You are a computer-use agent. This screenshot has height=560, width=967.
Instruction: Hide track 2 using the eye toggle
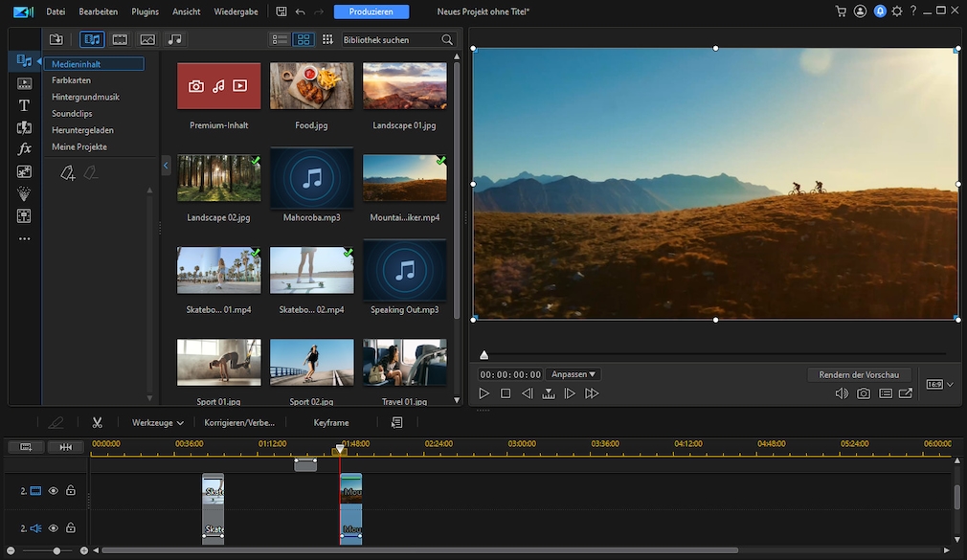pyautogui.click(x=53, y=490)
